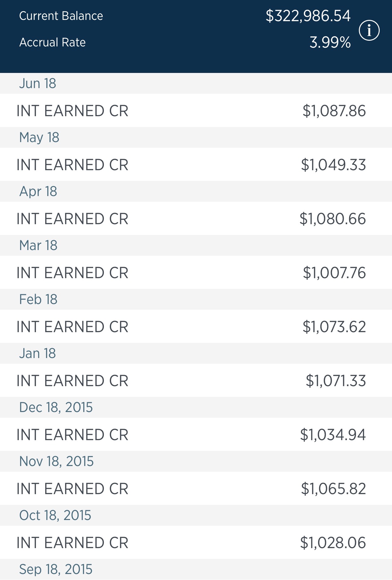
Task: Tap the Feb 18 date header
Action: click(x=38, y=299)
